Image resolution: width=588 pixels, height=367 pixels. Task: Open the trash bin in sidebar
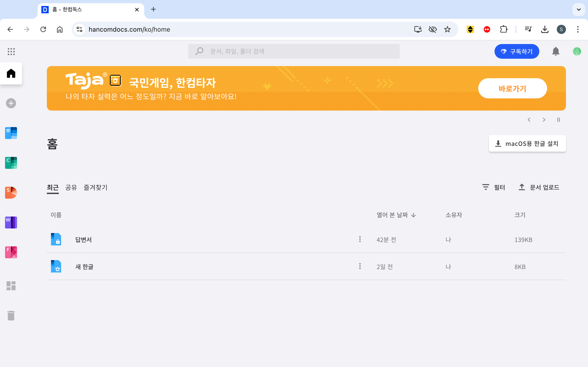click(x=11, y=316)
